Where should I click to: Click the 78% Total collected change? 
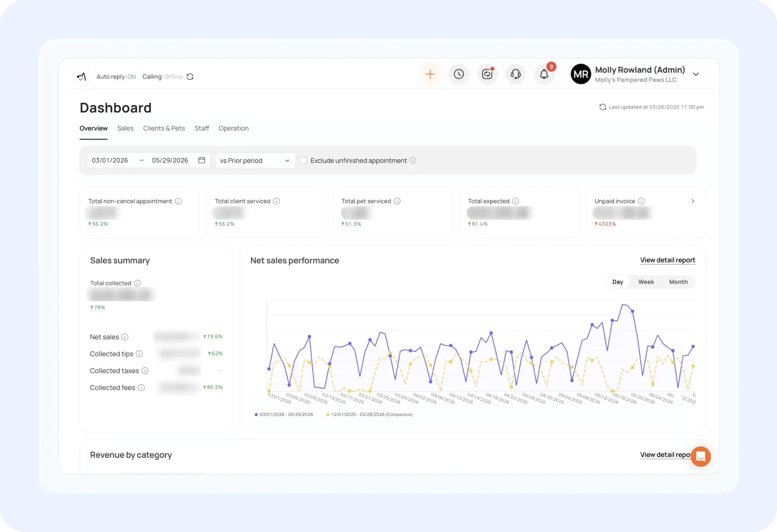pos(98,308)
